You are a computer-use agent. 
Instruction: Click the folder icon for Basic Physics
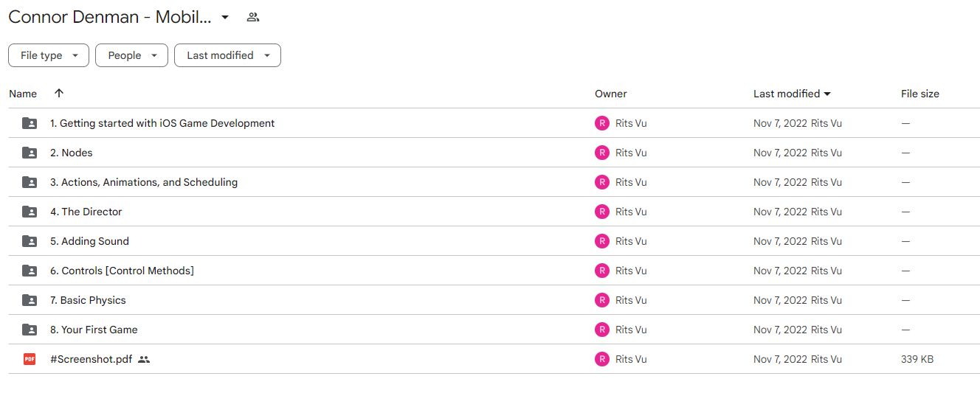(30, 300)
